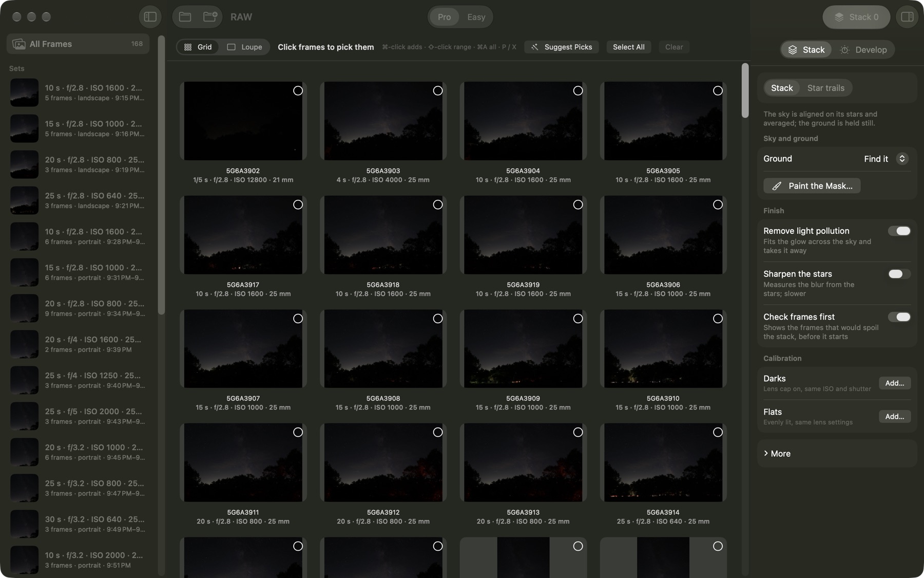Toggle Remove light pollution switch
Screen dimensions: 924x578
pyautogui.click(x=899, y=231)
